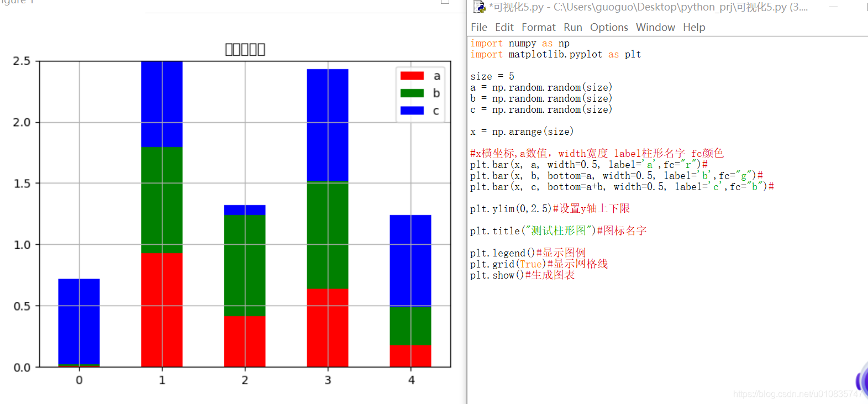868x404 pixels.
Task: Click the x-axis tick label 3
Action: pos(328,380)
